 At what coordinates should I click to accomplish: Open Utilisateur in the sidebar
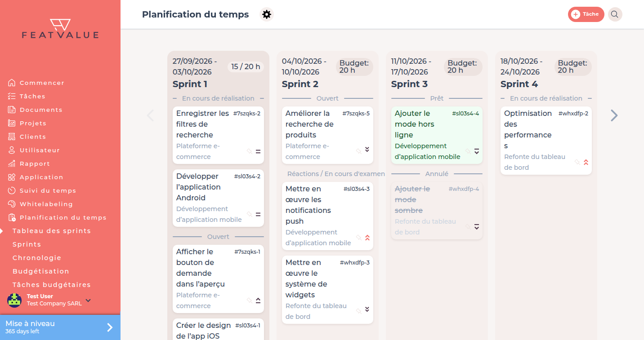tap(40, 150)
